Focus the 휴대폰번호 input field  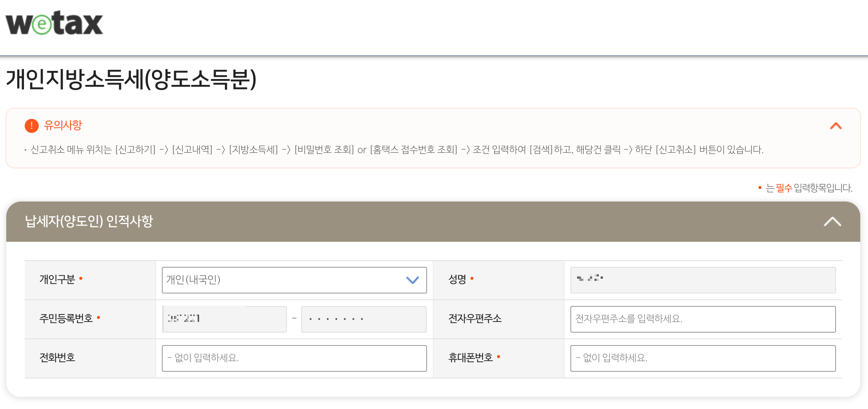702,358
